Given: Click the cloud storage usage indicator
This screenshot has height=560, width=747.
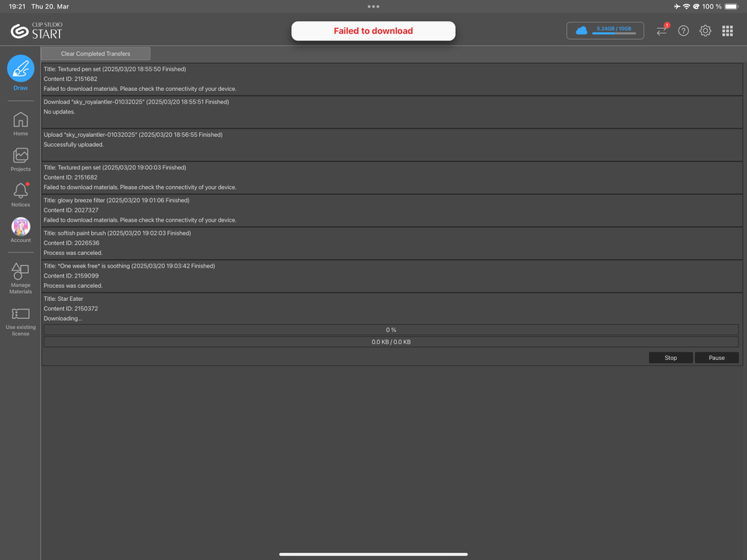Looking at the screenshot, I should (x=605, y=31).
